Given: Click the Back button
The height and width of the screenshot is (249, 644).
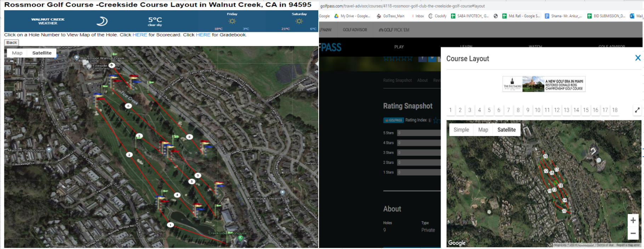Looking at the screenshot, I should (x=12, y=42).
